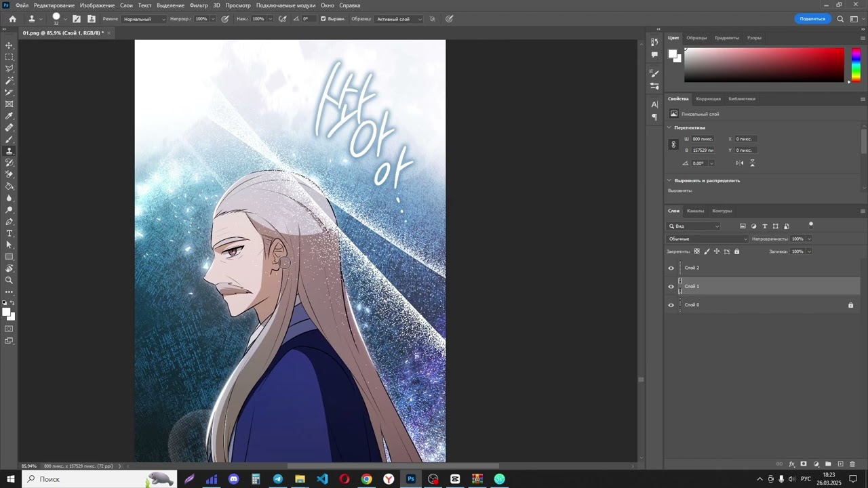Open Visual Studio Code from the taskbar
The image size is (868, 488).
click(322, 479)
